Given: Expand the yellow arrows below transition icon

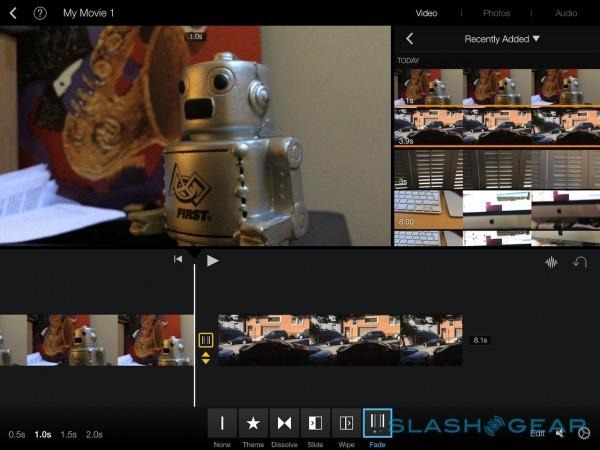Looking at the screenshot, I should click(206, 357).
